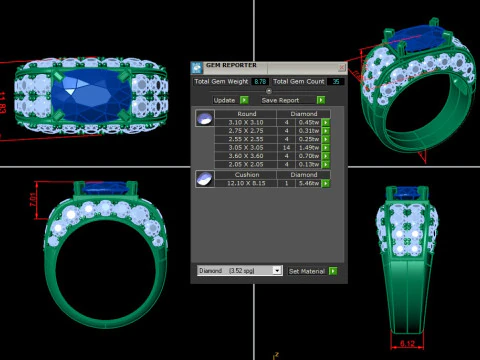The height and width of the screenshot is (360, 480).
Task: Click the 1.49tw weight cell
Action: pos(309,147)
